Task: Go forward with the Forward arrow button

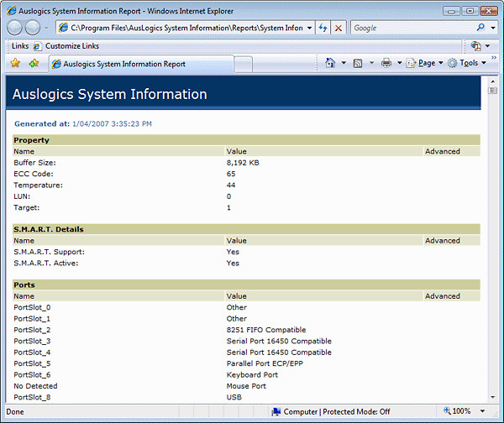Action: 33,28
